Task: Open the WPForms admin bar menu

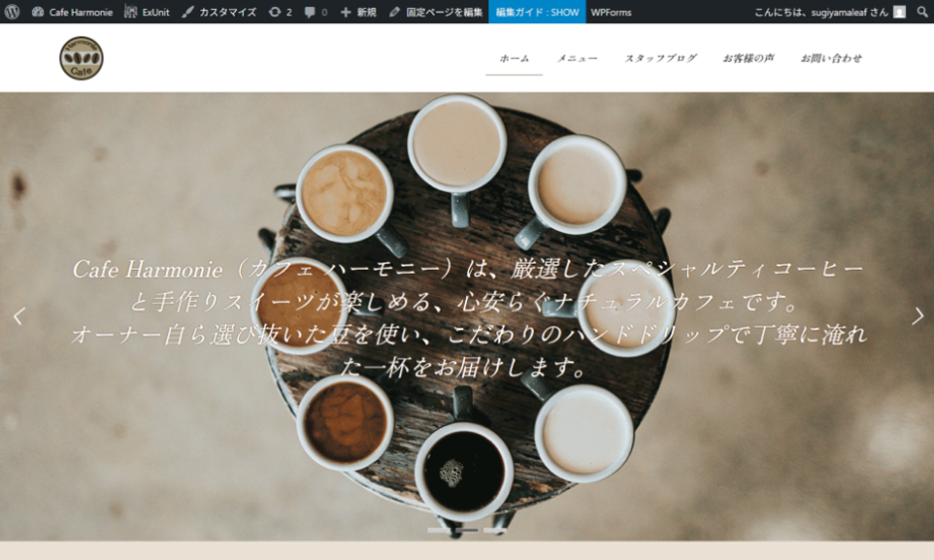Action: tap(611, 12)
